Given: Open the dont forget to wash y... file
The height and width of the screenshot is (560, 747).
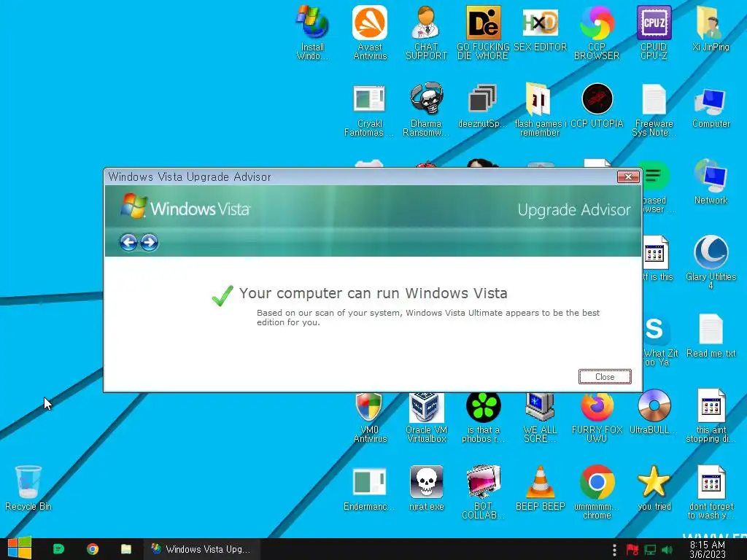Looking at the screenshot, I should [x=711, y=492].
